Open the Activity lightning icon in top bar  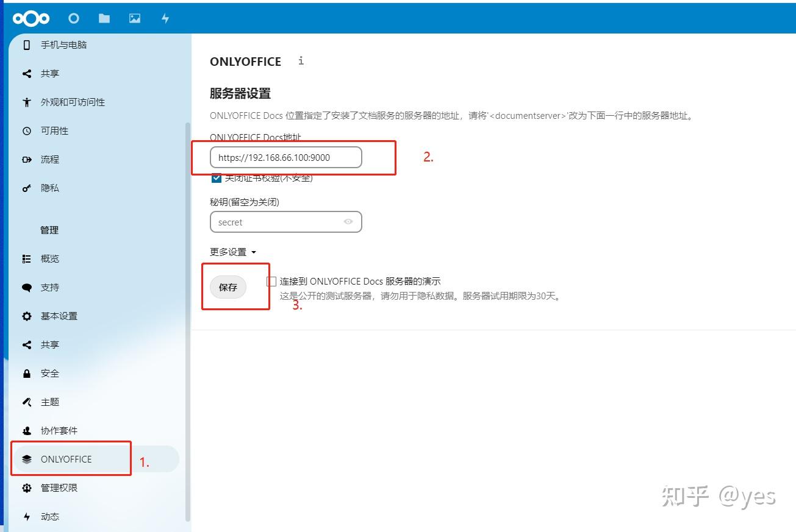click(x=165, y=18)
